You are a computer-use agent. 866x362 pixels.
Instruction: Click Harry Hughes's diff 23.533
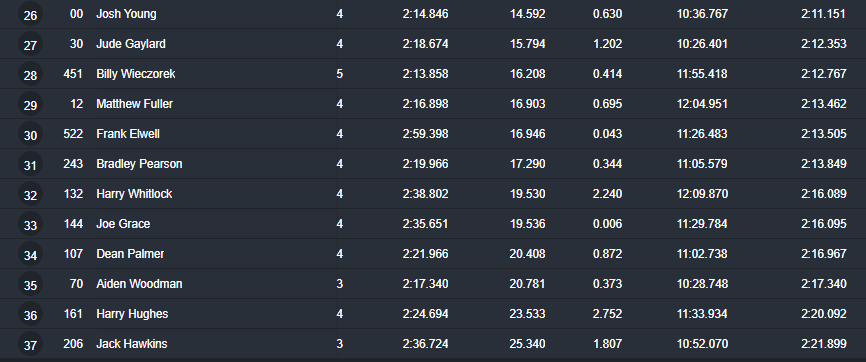[527, 314]
